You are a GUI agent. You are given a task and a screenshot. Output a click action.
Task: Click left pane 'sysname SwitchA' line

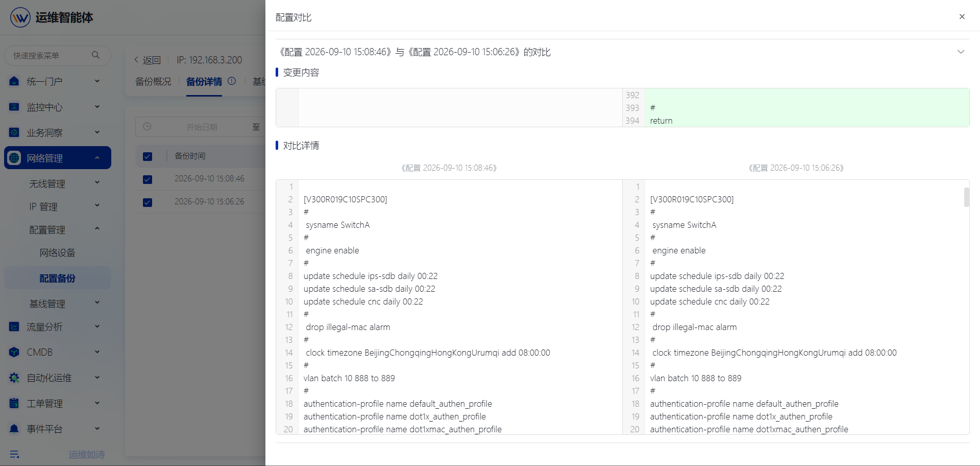pos(337,225)
